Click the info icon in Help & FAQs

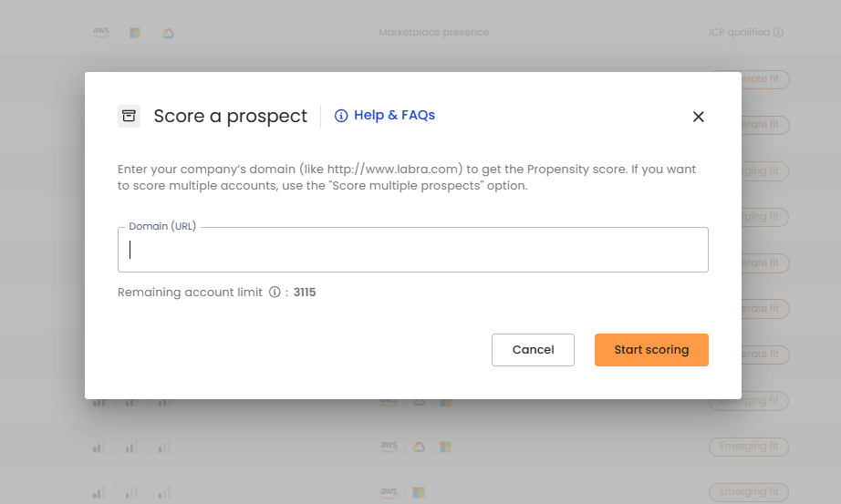(341, 116)
